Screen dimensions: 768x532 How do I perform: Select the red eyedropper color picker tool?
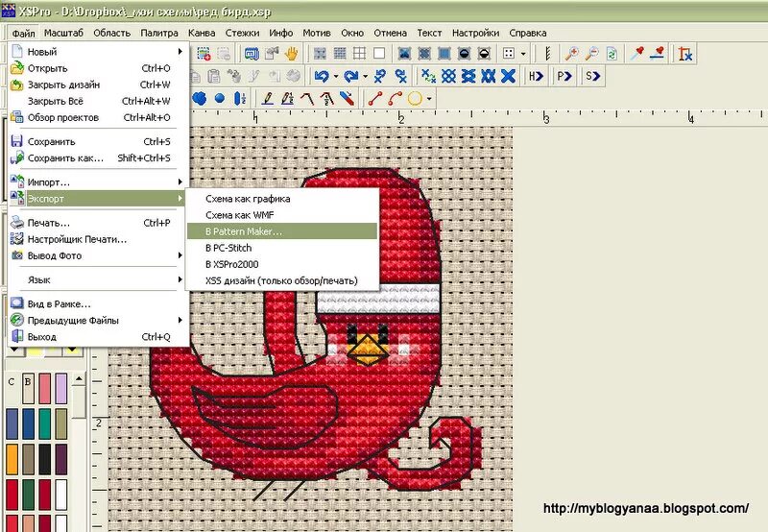[636, 54]
